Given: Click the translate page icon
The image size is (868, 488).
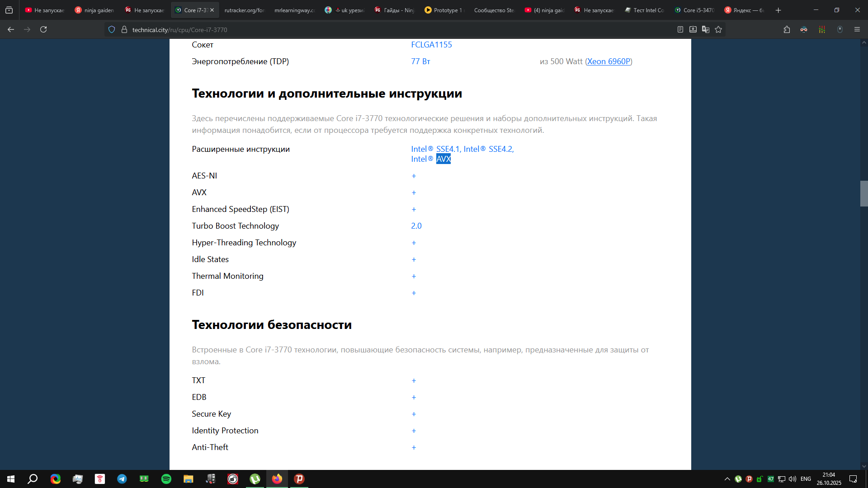Looking at the screenshot, I should point(705,29).
